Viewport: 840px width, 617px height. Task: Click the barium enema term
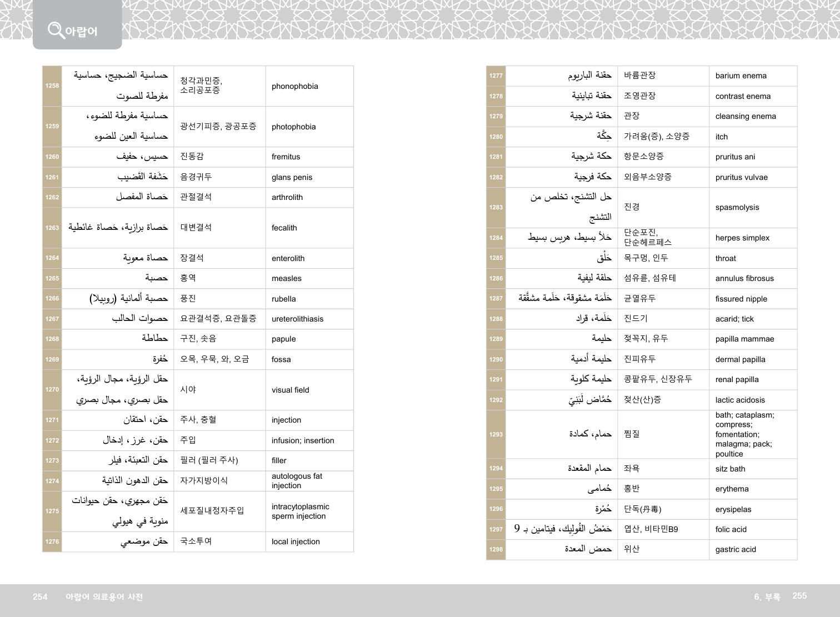[741, 76]
